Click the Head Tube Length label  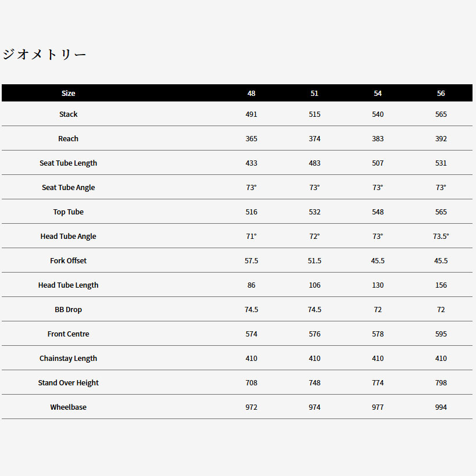click(68, 285)
